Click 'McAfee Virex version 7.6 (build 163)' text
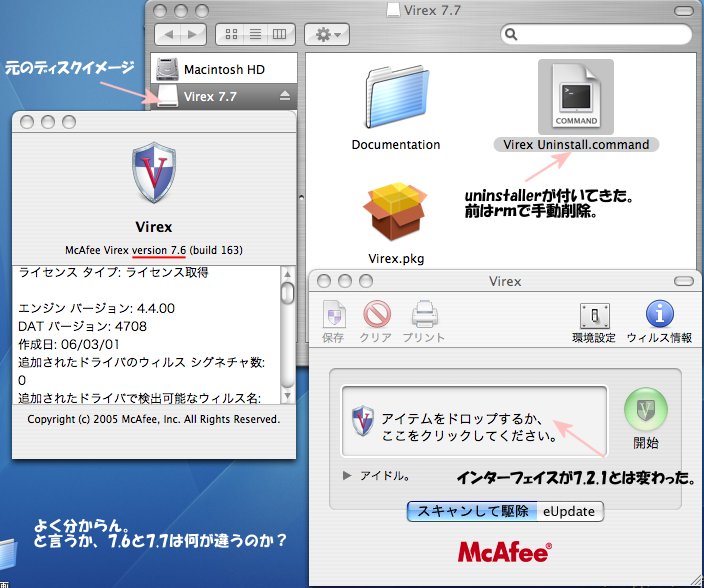 [x=154, y=250]
